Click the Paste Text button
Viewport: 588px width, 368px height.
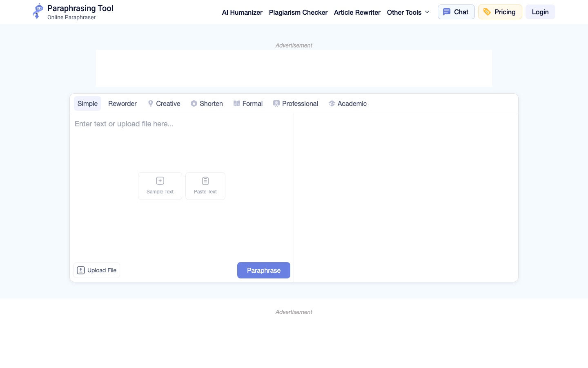[205, 186]
